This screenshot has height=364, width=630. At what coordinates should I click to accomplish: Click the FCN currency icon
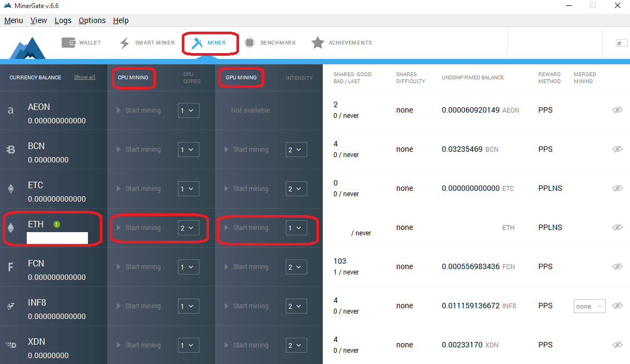(x=11, y=267)
